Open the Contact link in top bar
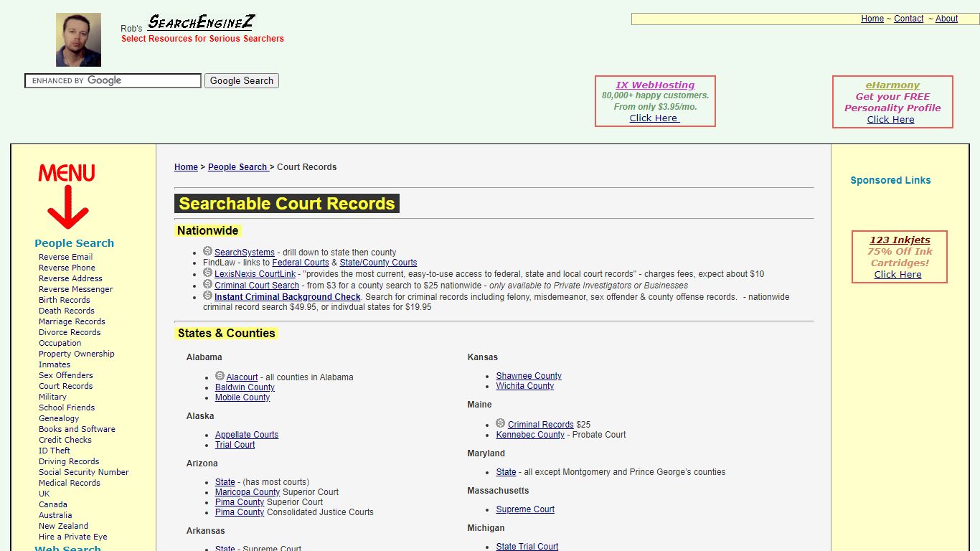 (908, 19)
